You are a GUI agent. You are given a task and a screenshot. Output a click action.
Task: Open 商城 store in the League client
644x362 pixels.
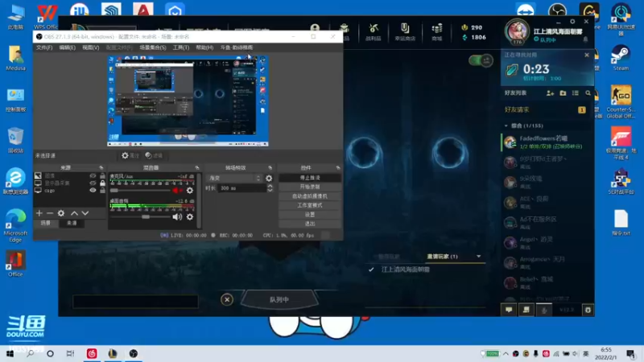(x=436, y=32)
